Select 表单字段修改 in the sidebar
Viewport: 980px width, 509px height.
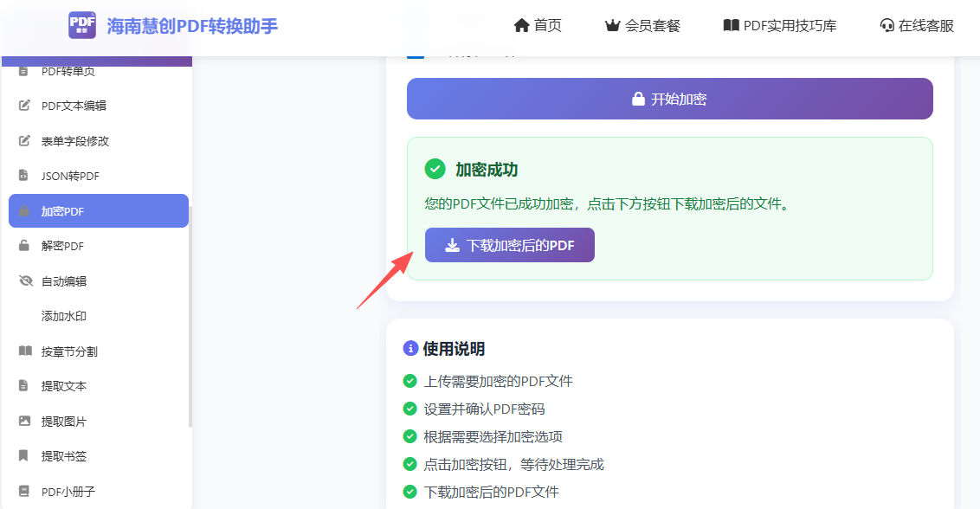[99, 141]
